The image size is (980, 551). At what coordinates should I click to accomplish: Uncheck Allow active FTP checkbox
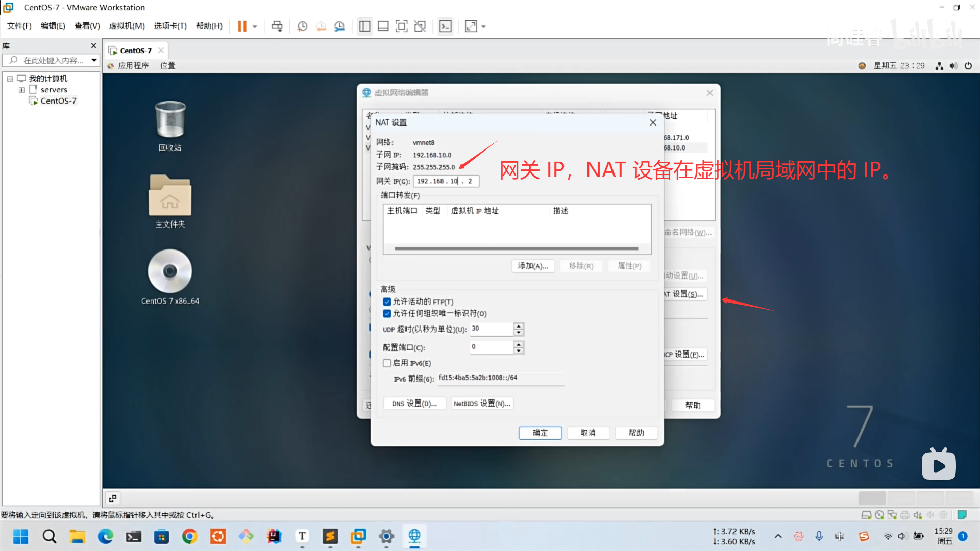click(x=387, y=302)
